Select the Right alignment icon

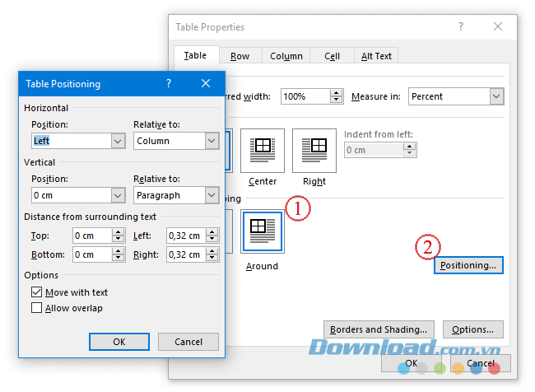[x=314, y=151]
